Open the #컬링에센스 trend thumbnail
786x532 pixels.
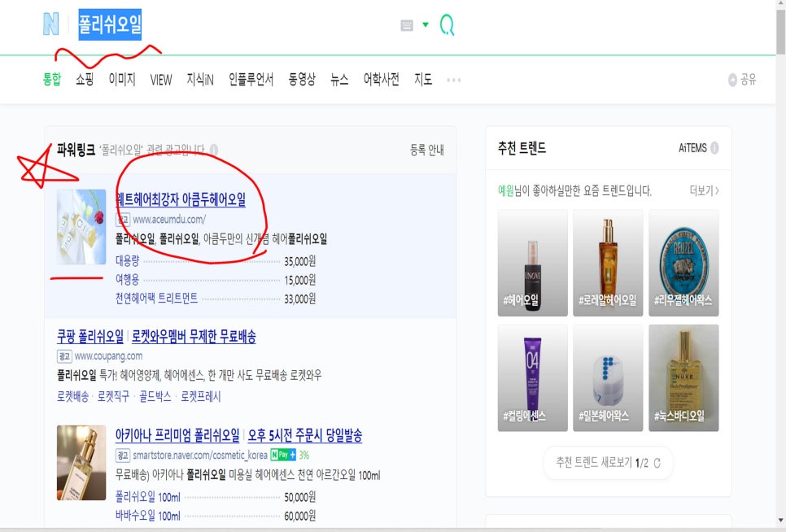pyautogui.click(x=532, y=377)
